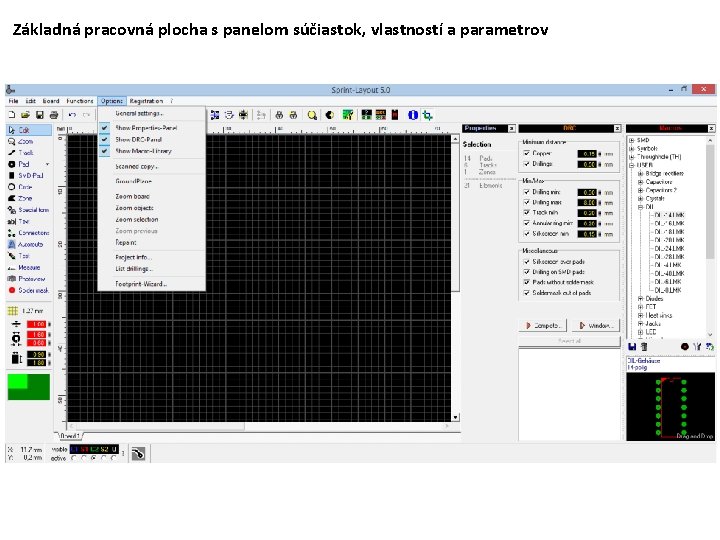Screen dimensions: 720x540
Task: Toggle the Copper minimum distance checkbox
Action: coord(527,153)
